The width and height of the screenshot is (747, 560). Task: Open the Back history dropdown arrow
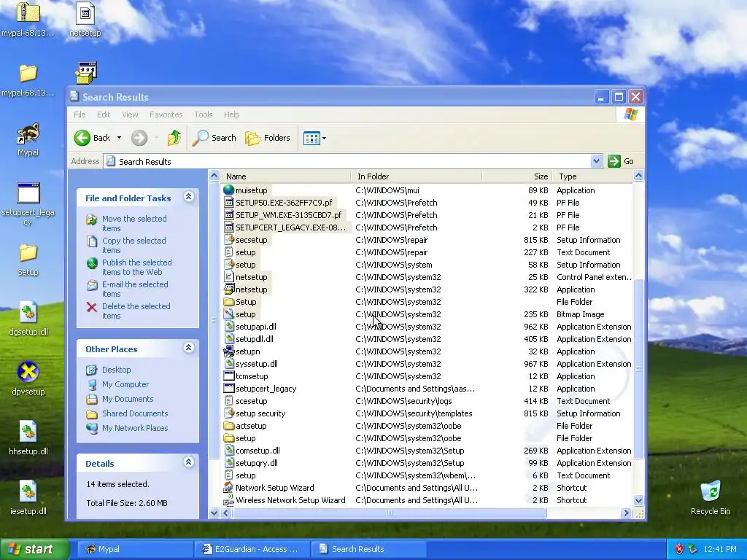[119, 138]
